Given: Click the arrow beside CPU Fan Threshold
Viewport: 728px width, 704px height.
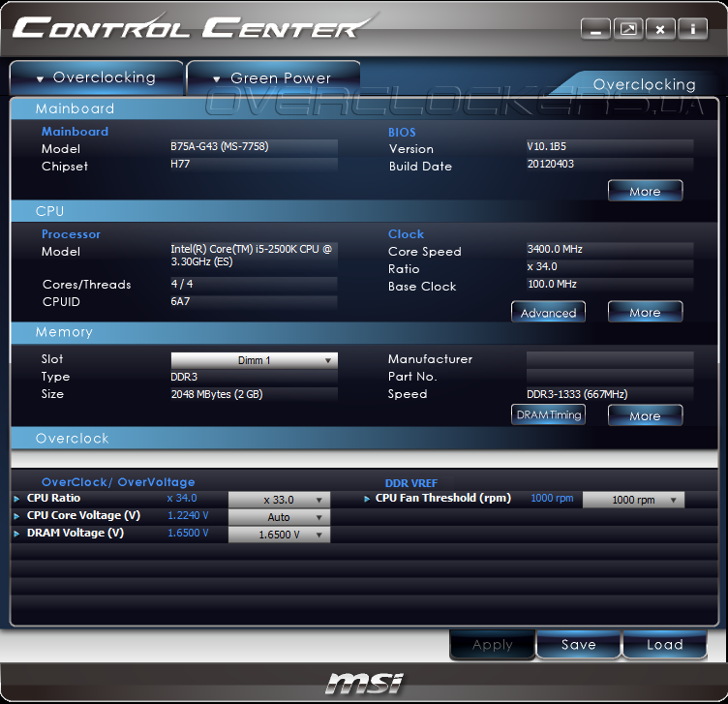Looking at the screenshot, I should pyautogui.click(x=367, y=499).
